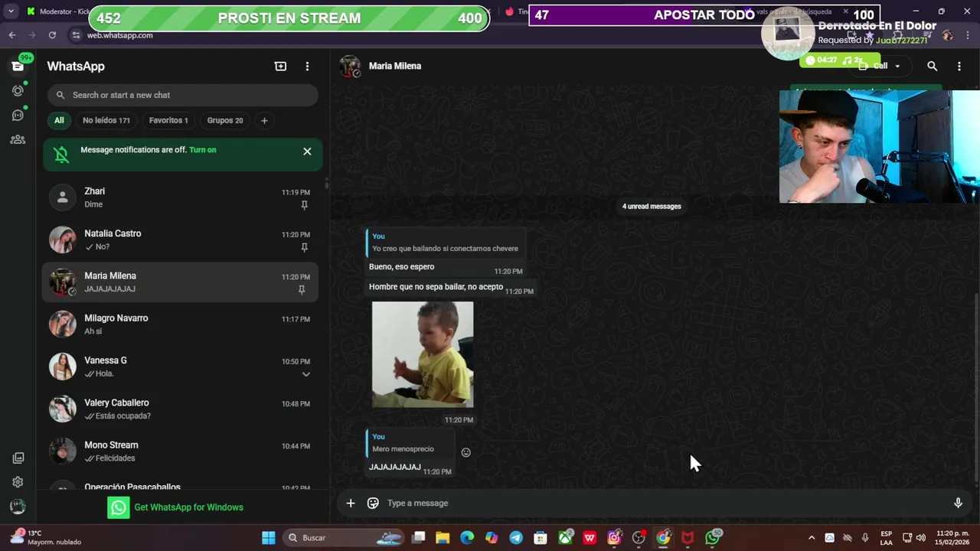This screenshot has height=551, width=980.
Task: Open the emoji and sticker picker
Action: [373, 503]
